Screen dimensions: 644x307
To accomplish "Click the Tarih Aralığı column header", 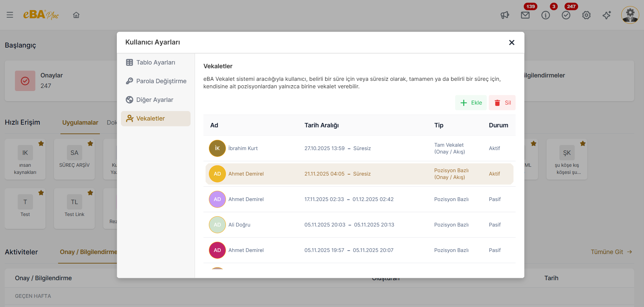I will (x=321, y=125).
